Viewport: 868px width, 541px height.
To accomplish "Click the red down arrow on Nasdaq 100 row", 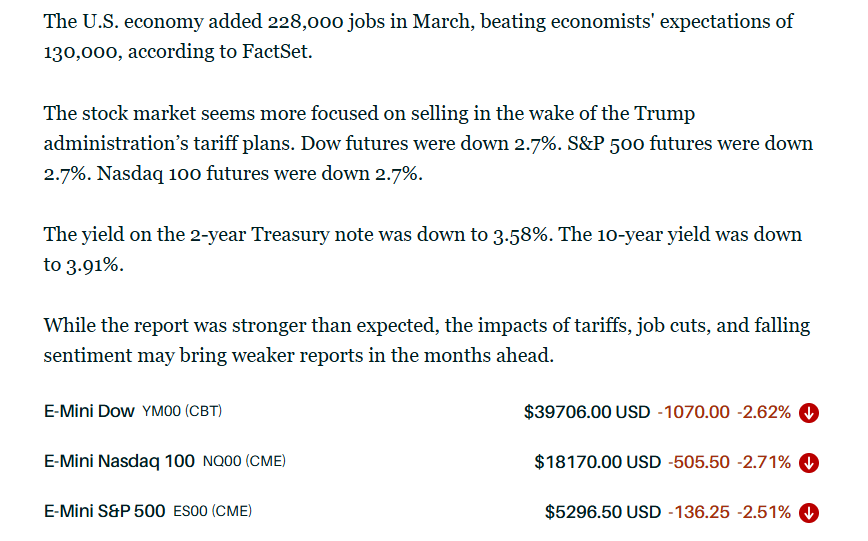I will [810, 462].
